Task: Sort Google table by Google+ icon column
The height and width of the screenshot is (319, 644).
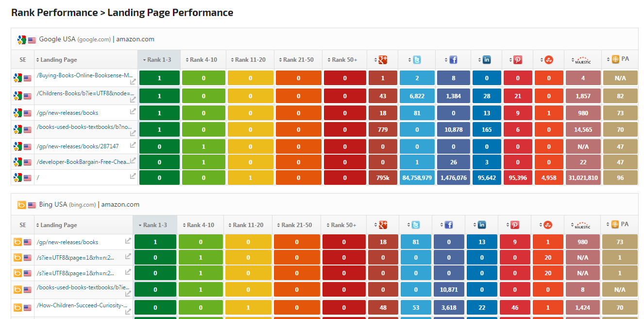Action: coord(382,60)
